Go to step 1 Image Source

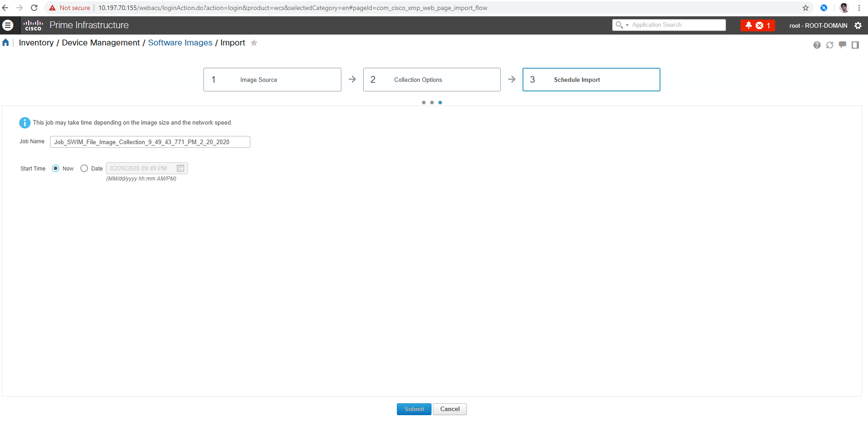pyautogui.click(x=272, y=80)
